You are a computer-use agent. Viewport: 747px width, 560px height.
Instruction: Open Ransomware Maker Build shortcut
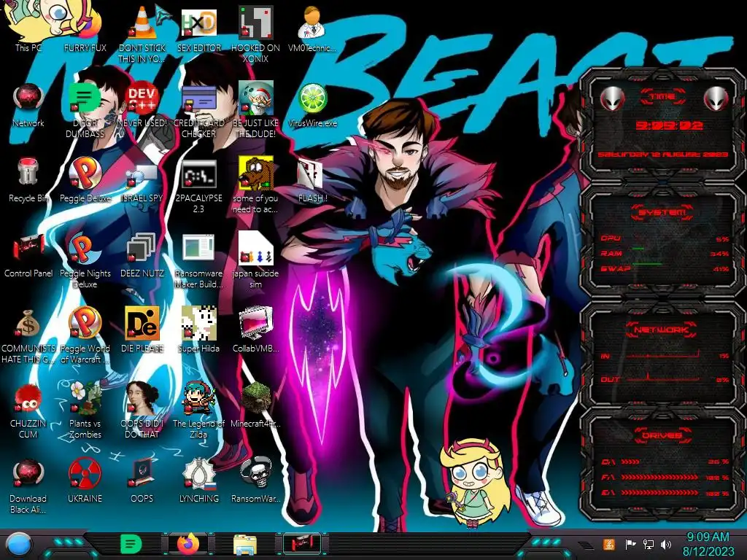[x=198, y=260]
